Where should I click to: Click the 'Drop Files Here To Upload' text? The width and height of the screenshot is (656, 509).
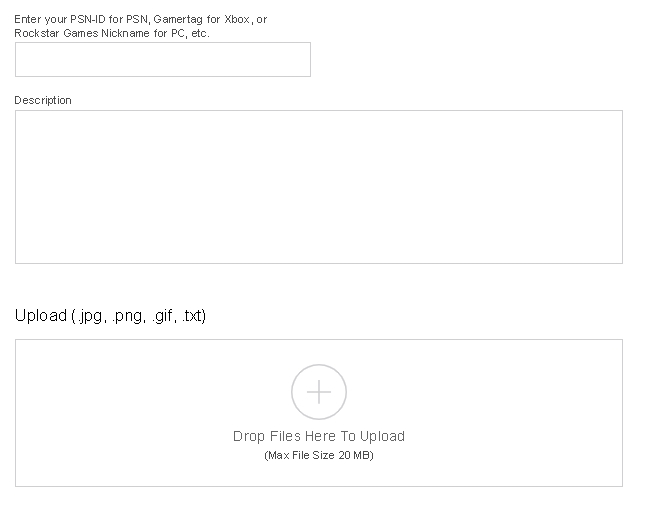coord(318,436)
